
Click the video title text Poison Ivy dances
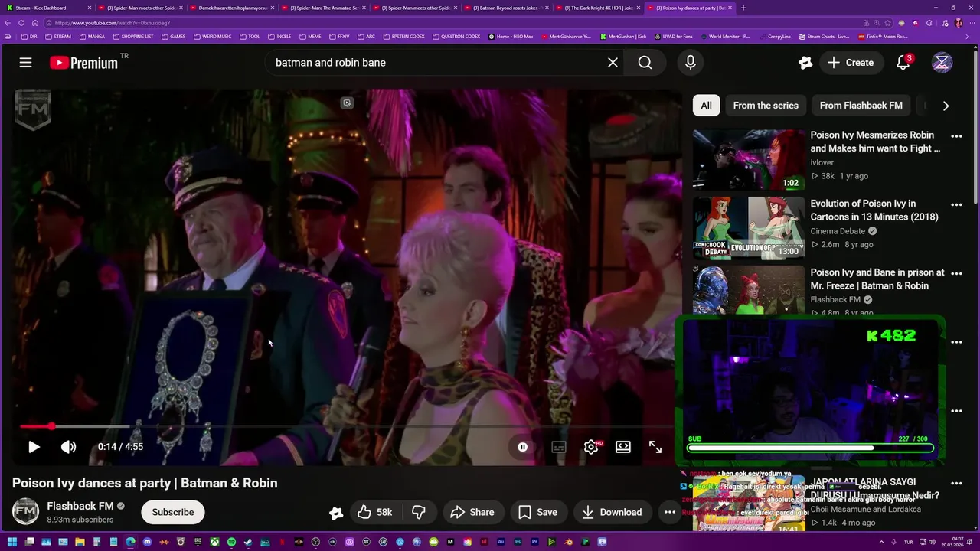pos(145,483)
